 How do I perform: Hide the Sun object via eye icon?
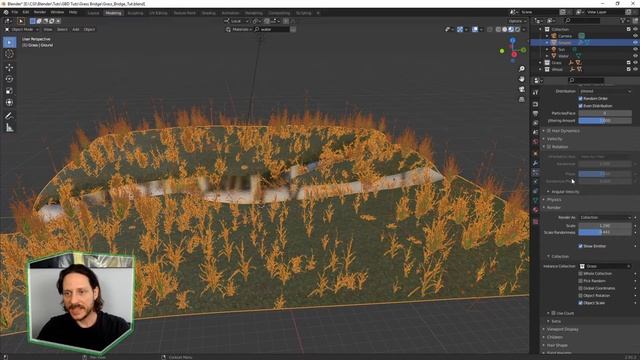pyautogui.click(x=635, y=49)
